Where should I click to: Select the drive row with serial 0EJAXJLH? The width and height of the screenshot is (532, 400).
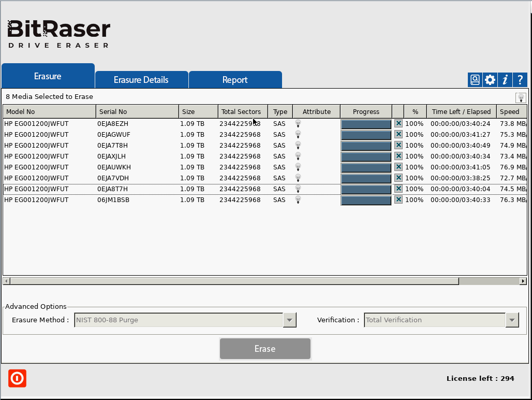tap(265, 156)
